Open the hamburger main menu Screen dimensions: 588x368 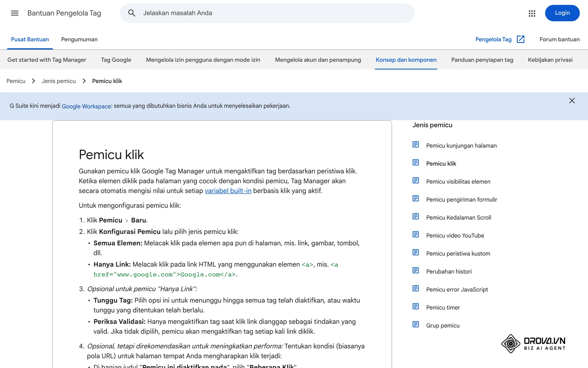pos(15,13)
